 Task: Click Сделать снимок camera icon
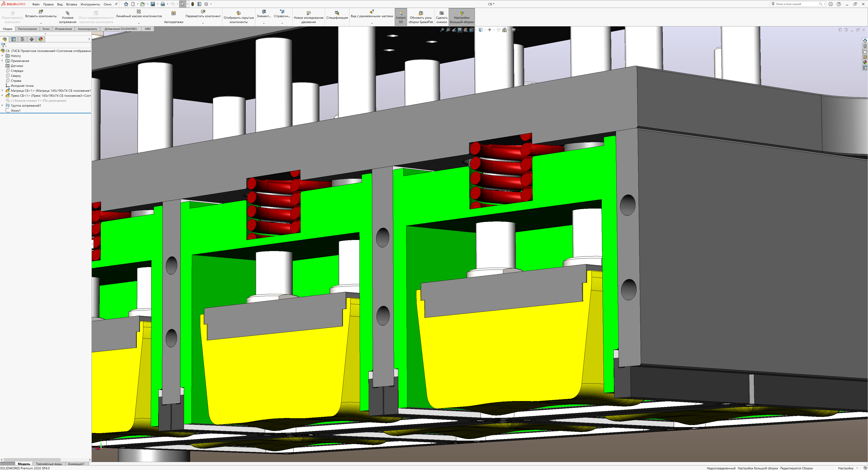[441, 13]
